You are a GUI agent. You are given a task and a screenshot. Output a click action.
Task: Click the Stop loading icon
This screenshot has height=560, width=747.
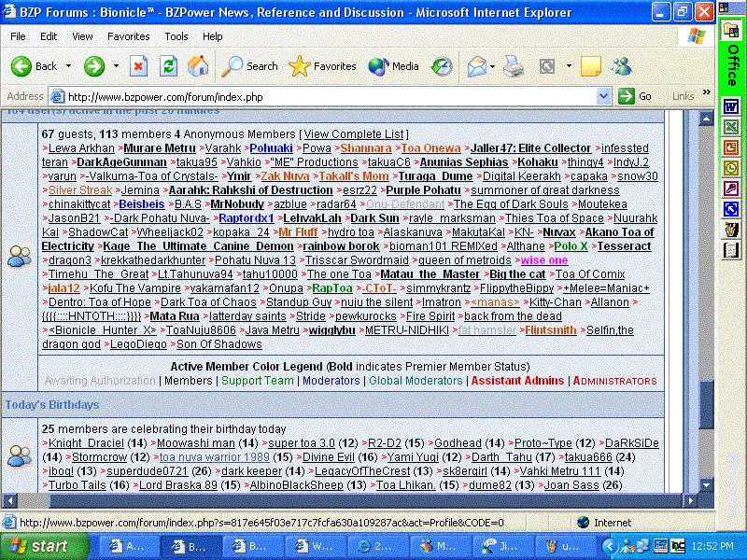[138, 66]
